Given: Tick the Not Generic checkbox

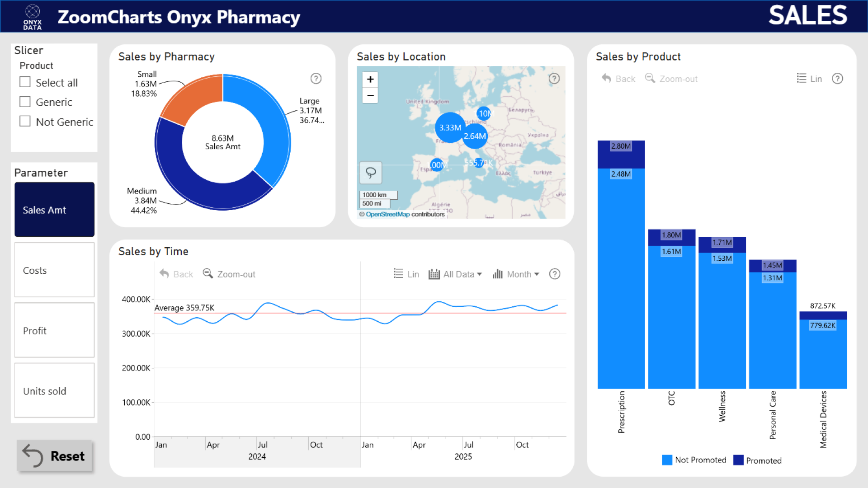Looking at the screenshot, I should pos(25,122).
